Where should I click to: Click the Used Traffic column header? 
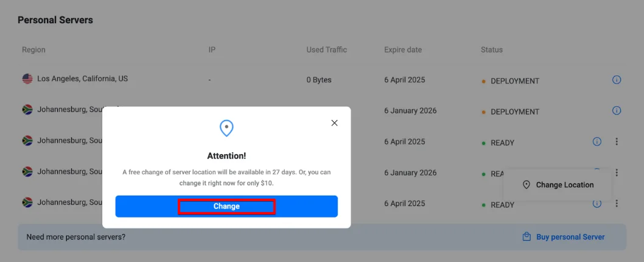(x=326, y=49)
